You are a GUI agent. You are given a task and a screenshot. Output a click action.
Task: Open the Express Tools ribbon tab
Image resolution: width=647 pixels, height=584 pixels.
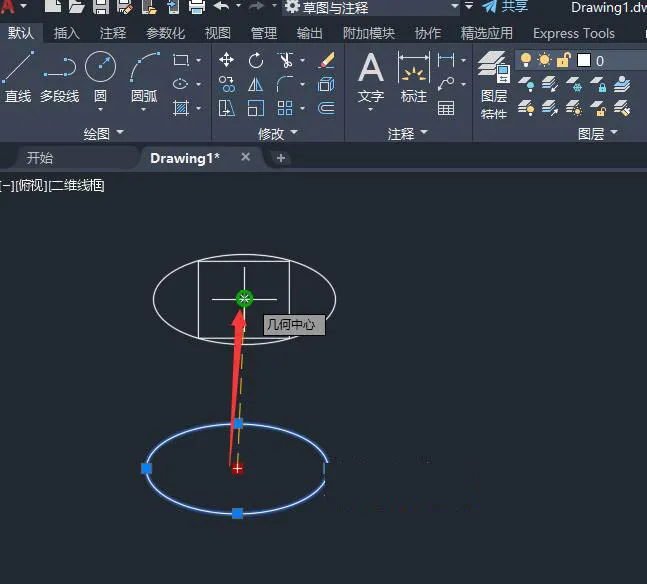(573, 33)
